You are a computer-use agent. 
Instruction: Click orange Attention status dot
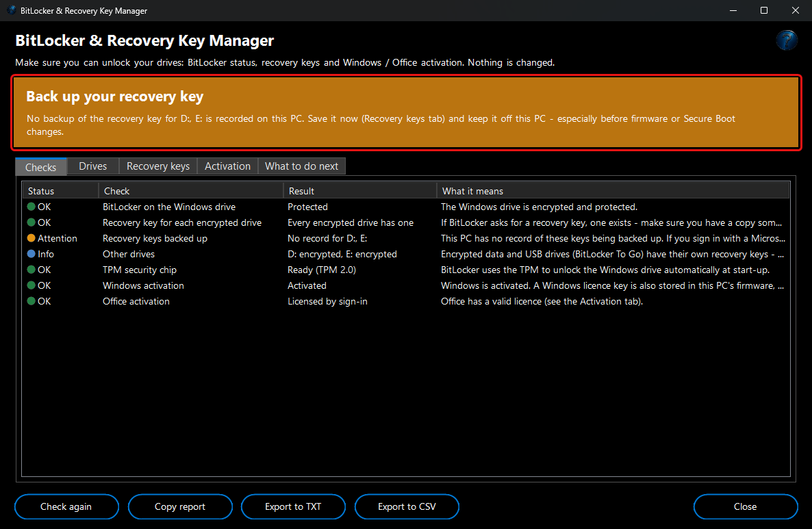pos(31,238)
